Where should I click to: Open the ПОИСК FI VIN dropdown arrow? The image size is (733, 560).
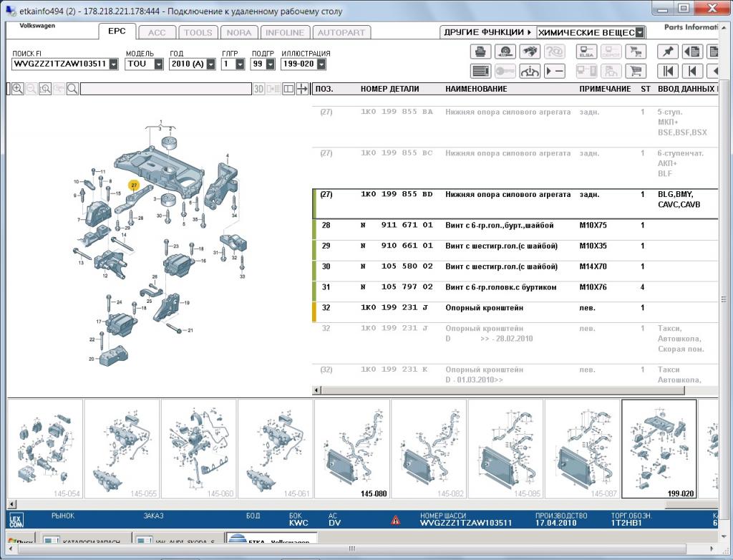(x=114, y=64)
